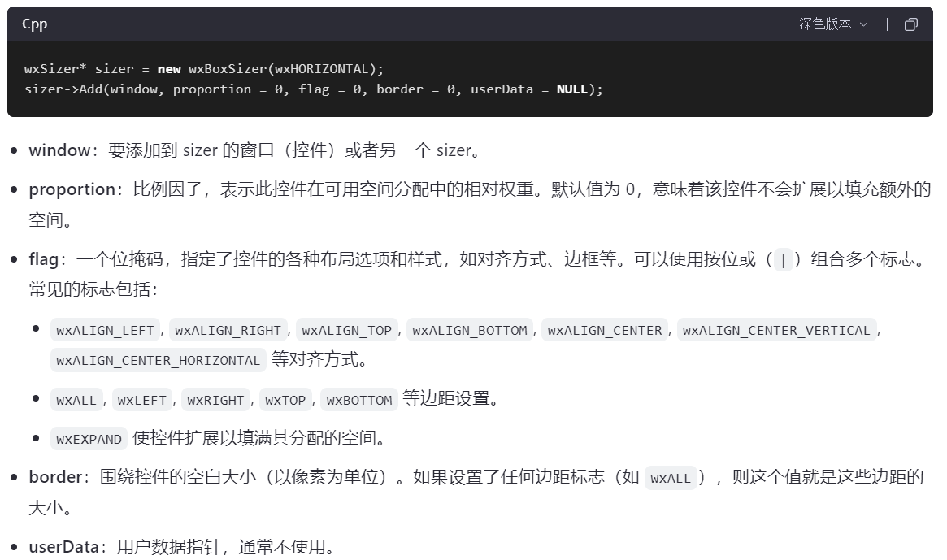Click the wxALIGN_RIGHT code tag

point(227,330)
